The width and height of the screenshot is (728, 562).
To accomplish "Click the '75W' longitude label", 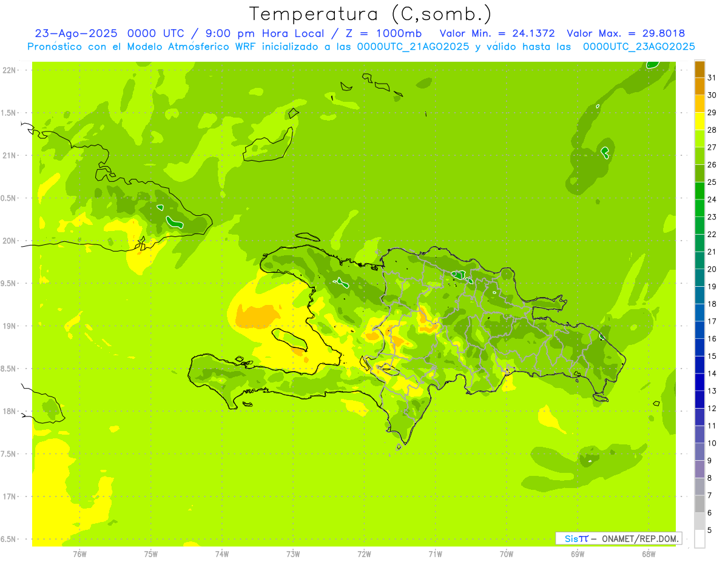I will [151, 554].
